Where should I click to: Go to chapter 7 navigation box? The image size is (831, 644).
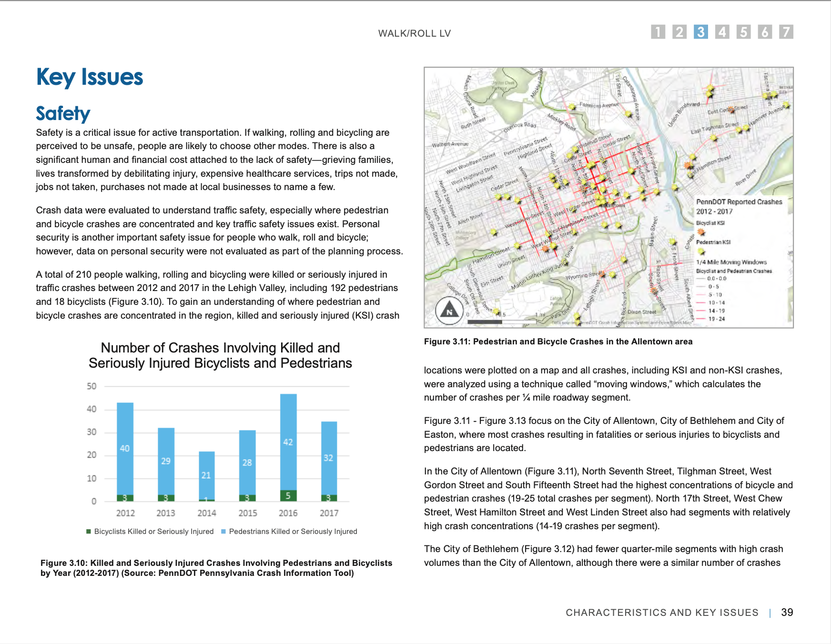786,32
